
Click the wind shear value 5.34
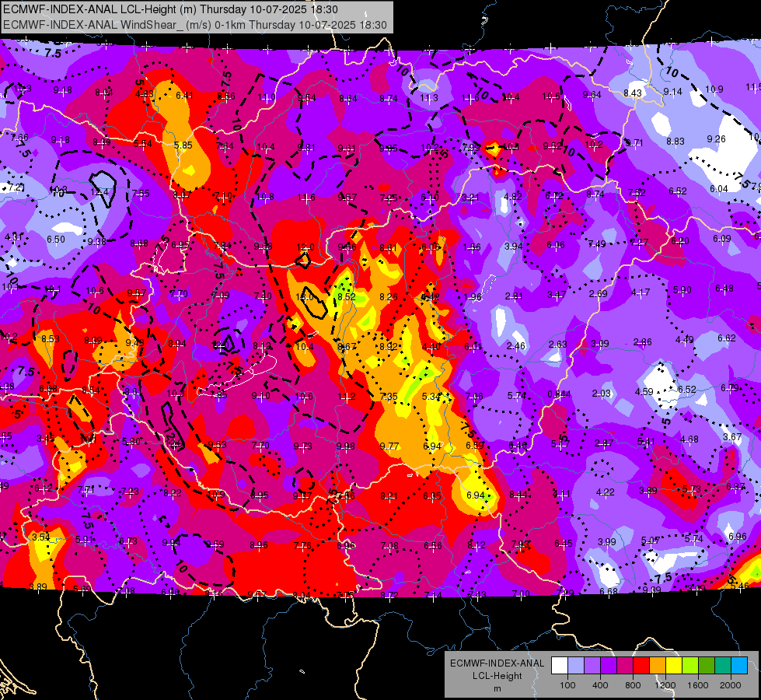pos(431,397)
